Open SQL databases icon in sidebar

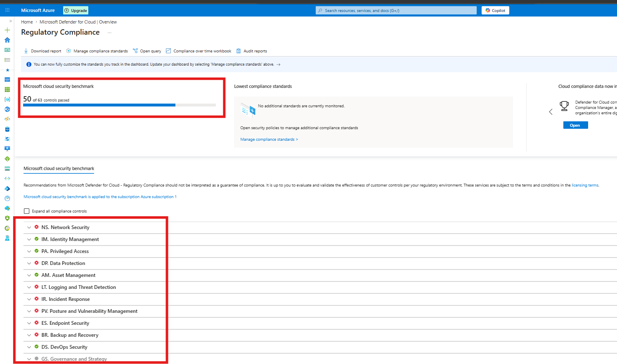point(7,129)
